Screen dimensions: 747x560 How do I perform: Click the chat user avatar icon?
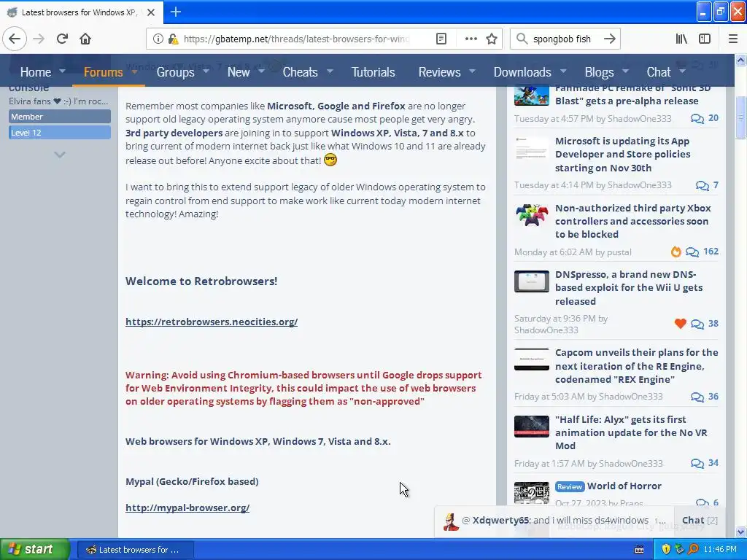click(x=451, y=521)
